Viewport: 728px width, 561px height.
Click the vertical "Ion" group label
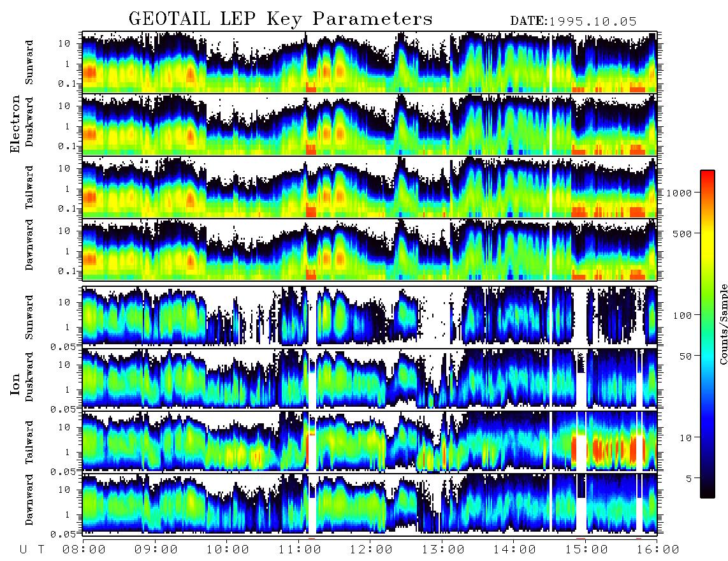point(15,384)
